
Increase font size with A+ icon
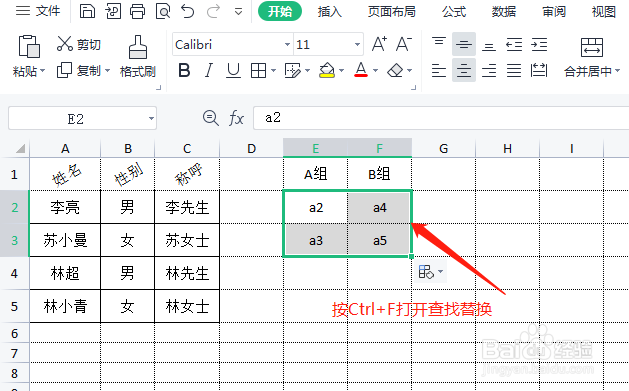coord(379,44)
